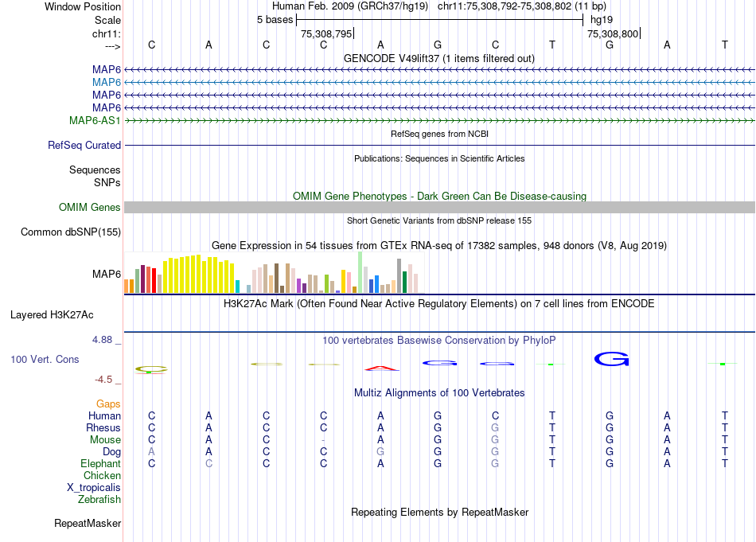This screenshot has height=542, width=756.
Task: Select the X_tropicalis species row label
Action: click(x=94, y=488)
